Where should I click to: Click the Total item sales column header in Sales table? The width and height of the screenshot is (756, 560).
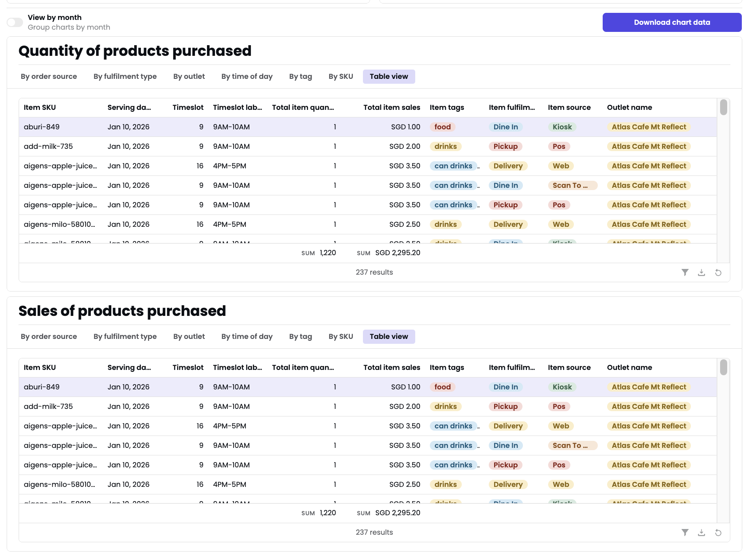click(392, 367)
